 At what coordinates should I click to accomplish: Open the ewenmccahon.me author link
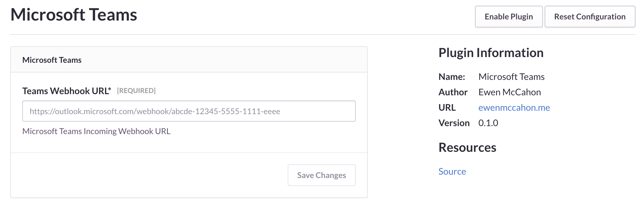[514, 108]
